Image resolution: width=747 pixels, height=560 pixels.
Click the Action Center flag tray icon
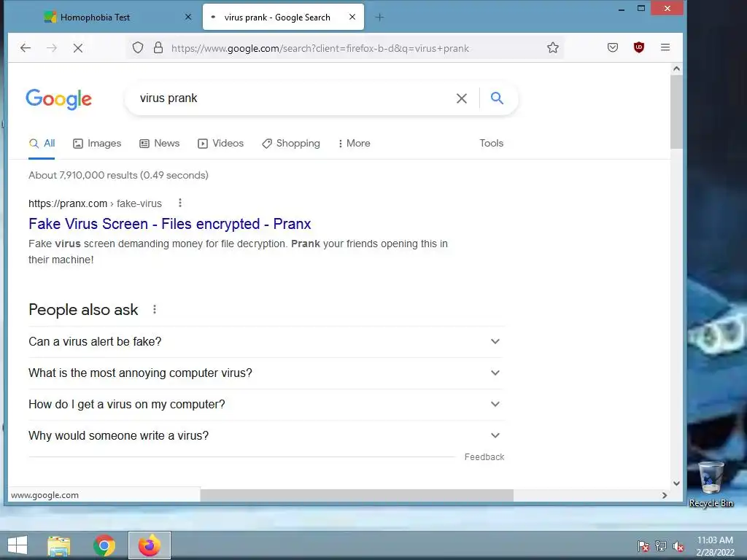point(643,546)
